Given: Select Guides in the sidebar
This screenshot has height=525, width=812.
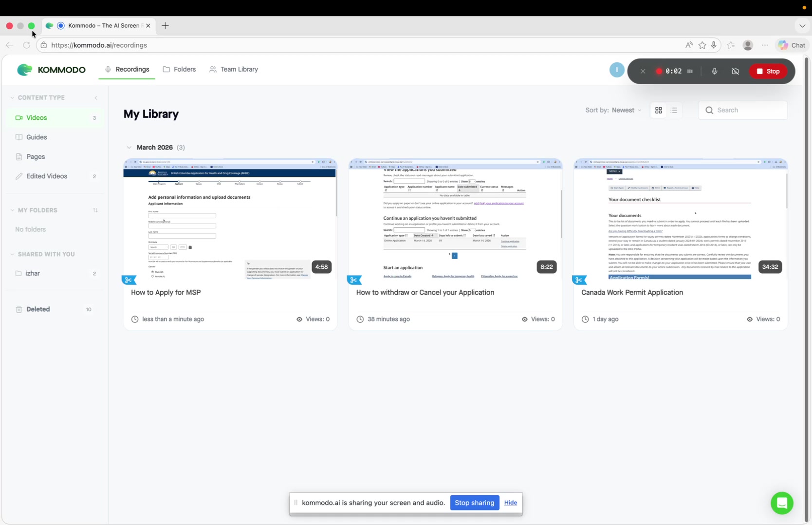Looking at the screenshot, I should point(55,137).
